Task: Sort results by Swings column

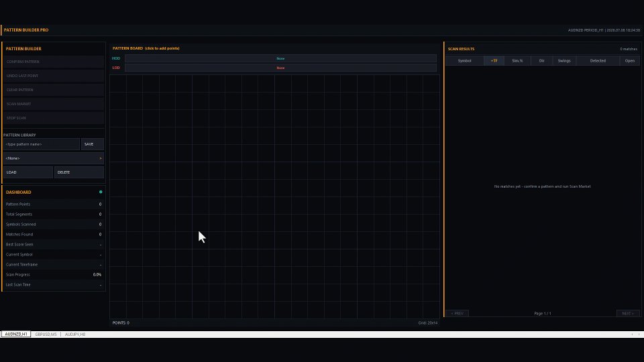Action: (x=564, y=61)
